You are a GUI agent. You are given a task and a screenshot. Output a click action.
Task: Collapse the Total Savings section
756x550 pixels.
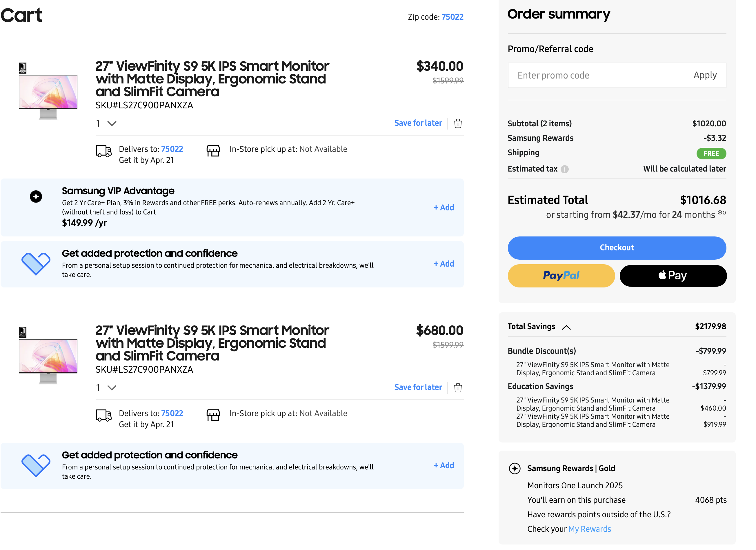pyautogui.click(x=566, y=327)
